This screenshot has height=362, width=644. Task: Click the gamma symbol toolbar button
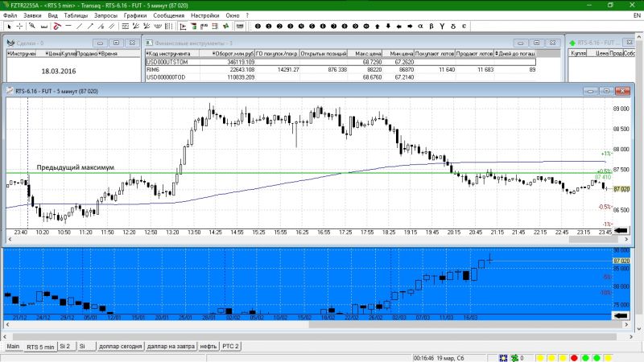tap(442, 27)
